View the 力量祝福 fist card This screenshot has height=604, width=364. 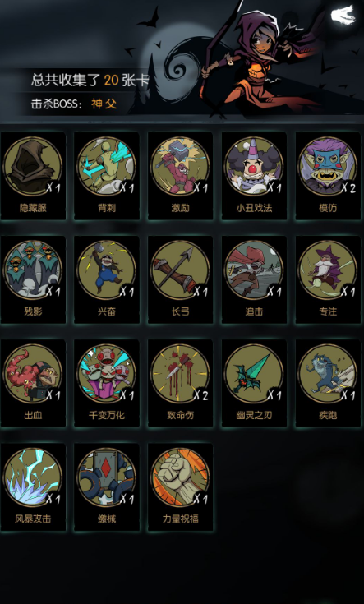pyautogui.click(x=180, y=486)
